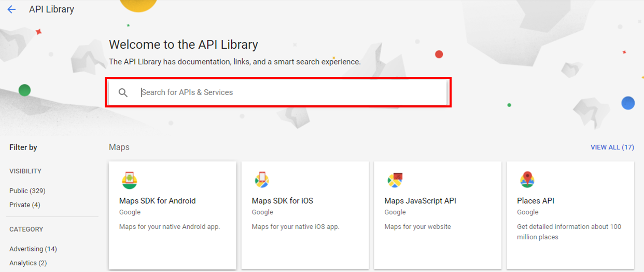This screenshot has height=272, width=644.
Task: Filter by Private (4) visibility
Action: [x=25, y=205]
